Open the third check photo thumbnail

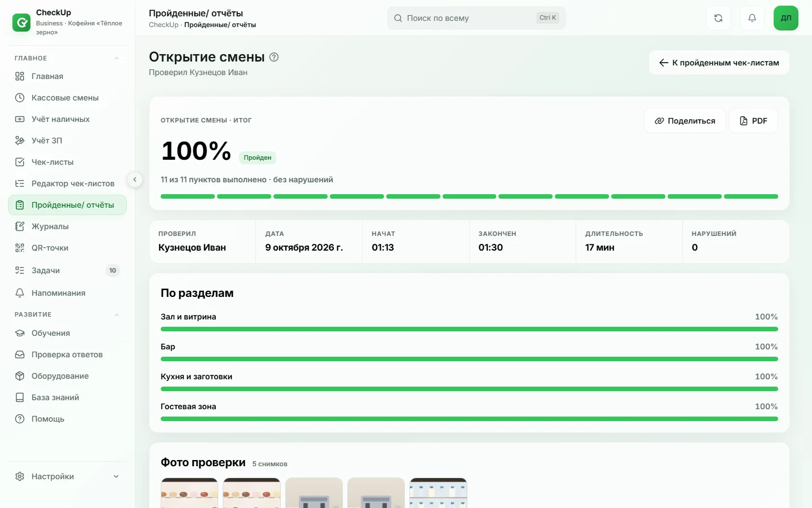(x=314, y=493)
